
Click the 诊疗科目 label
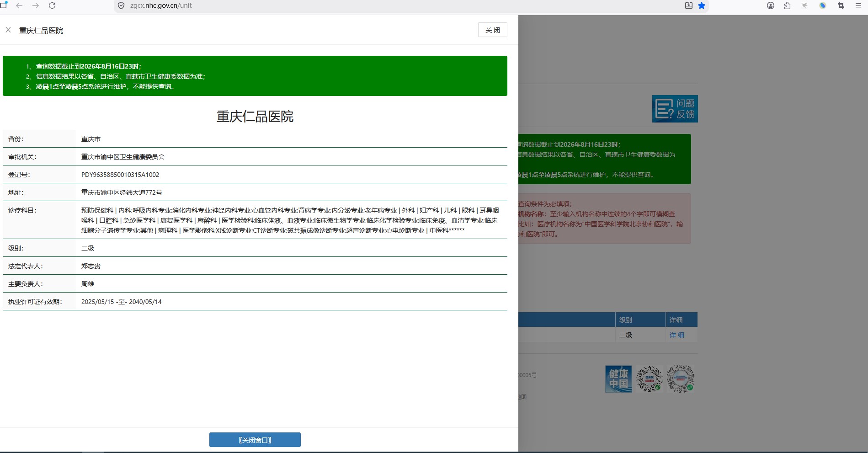pos(22,210)
